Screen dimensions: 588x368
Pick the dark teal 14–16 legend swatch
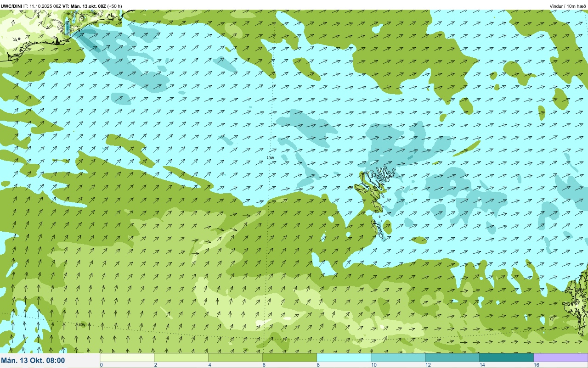(x=507, y=357)
